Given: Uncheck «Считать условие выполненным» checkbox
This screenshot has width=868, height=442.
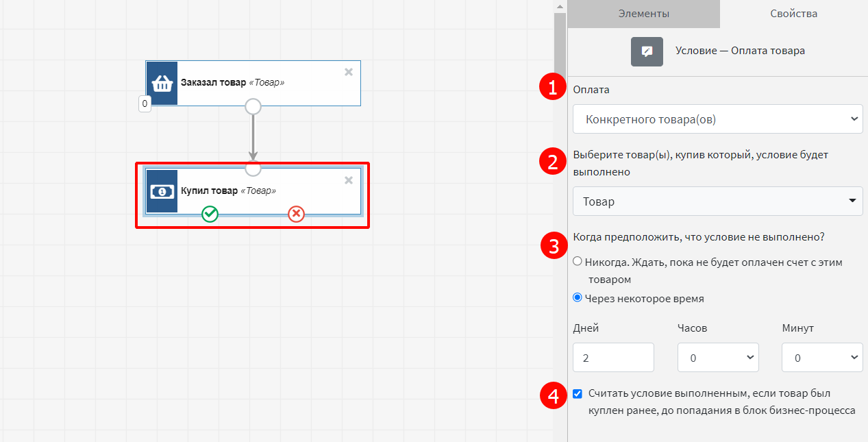Looking at the screenshot, I should point(578,393).
